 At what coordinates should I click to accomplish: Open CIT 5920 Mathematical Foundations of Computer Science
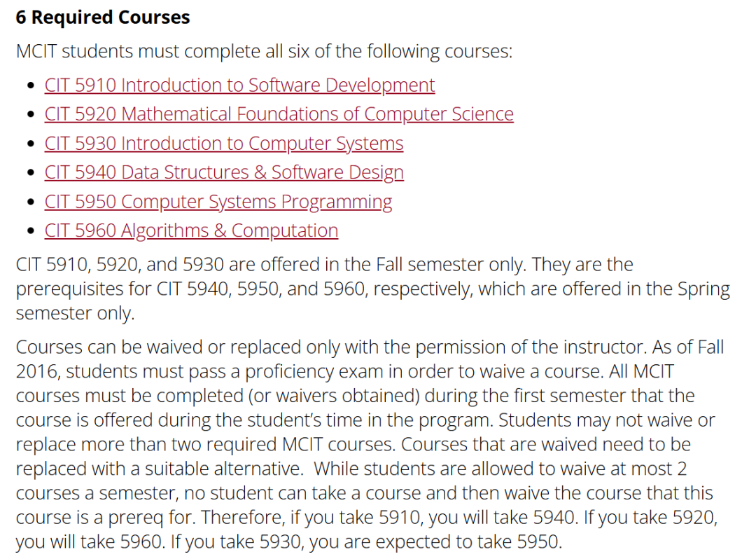(x=279, y=114)
